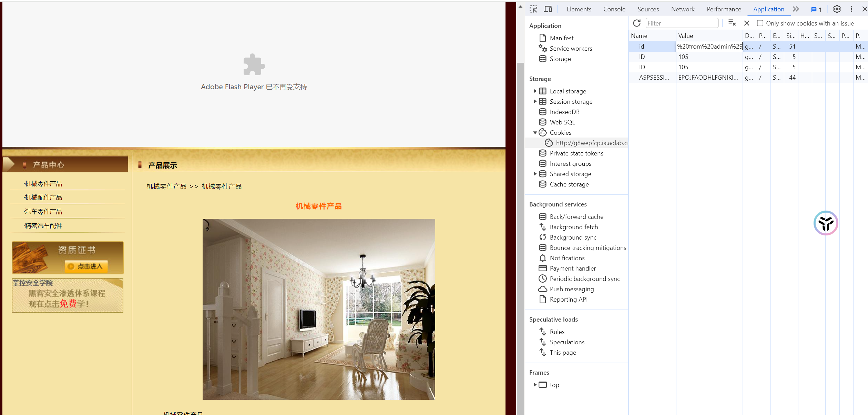The width and height of the screenshot is (868, 415).
Task: Open DevTools three-dot customize menu
Action: tap(851, 9)
